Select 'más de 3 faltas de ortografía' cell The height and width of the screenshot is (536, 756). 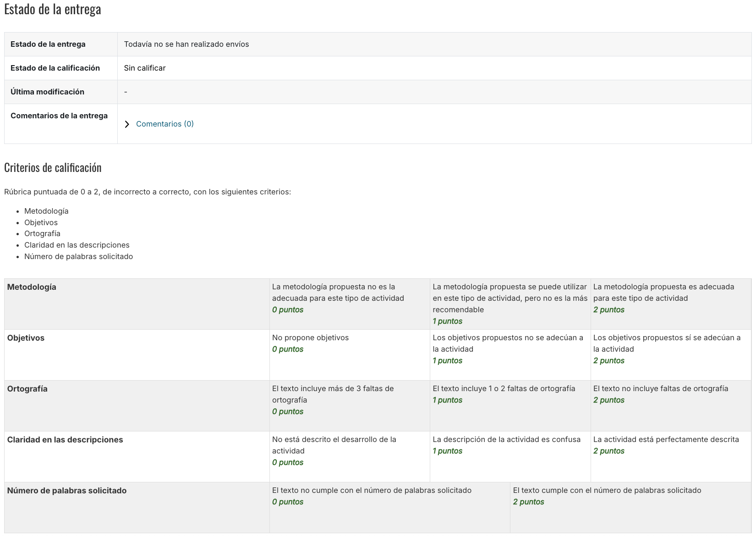click(349, 405)
